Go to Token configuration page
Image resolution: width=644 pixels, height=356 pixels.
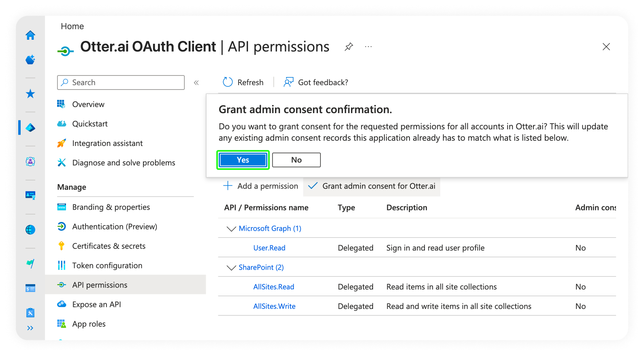tap(107, 266)
